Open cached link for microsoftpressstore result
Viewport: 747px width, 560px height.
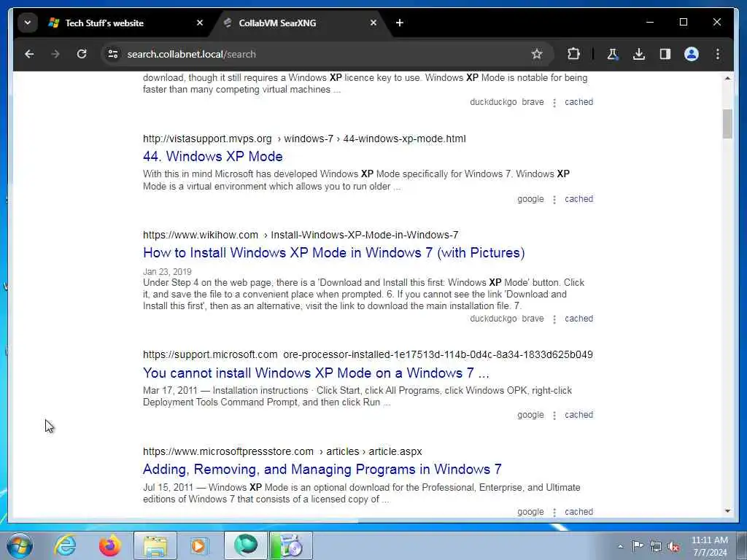point(578,511)
